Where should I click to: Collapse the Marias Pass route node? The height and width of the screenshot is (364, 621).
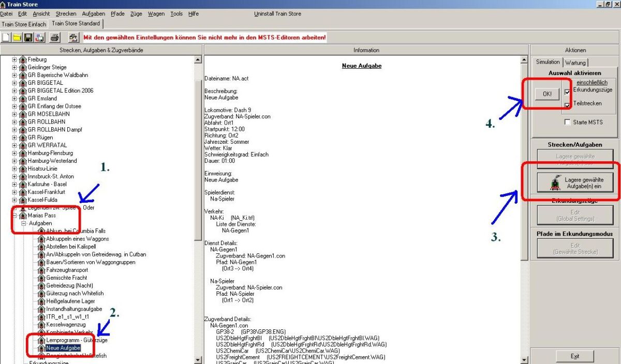pos(14,216)
